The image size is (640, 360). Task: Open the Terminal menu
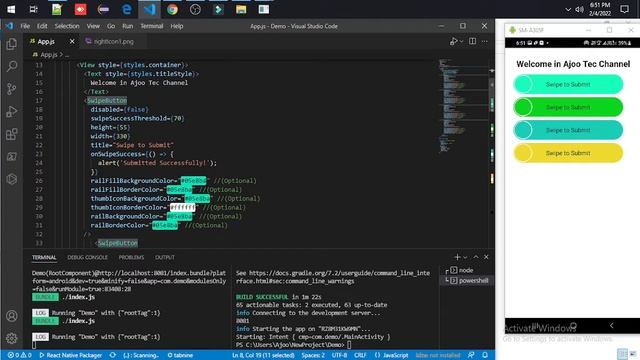[152, 26]
